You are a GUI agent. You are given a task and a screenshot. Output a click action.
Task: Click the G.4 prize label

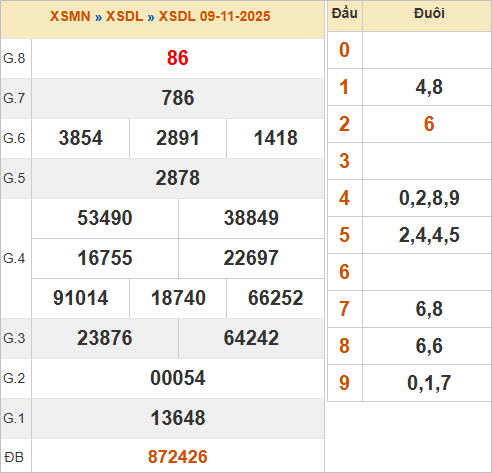pyautogui.click(x=14, y=258)
